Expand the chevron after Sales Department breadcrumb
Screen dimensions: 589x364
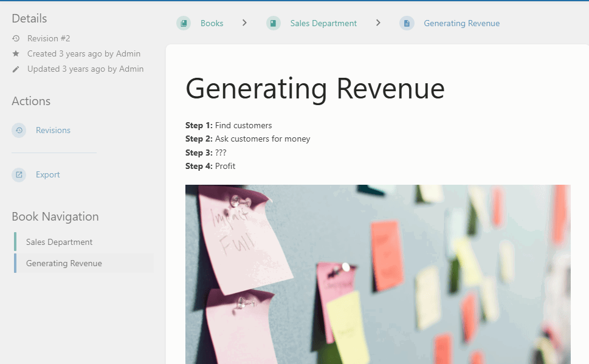pos(378,23)
